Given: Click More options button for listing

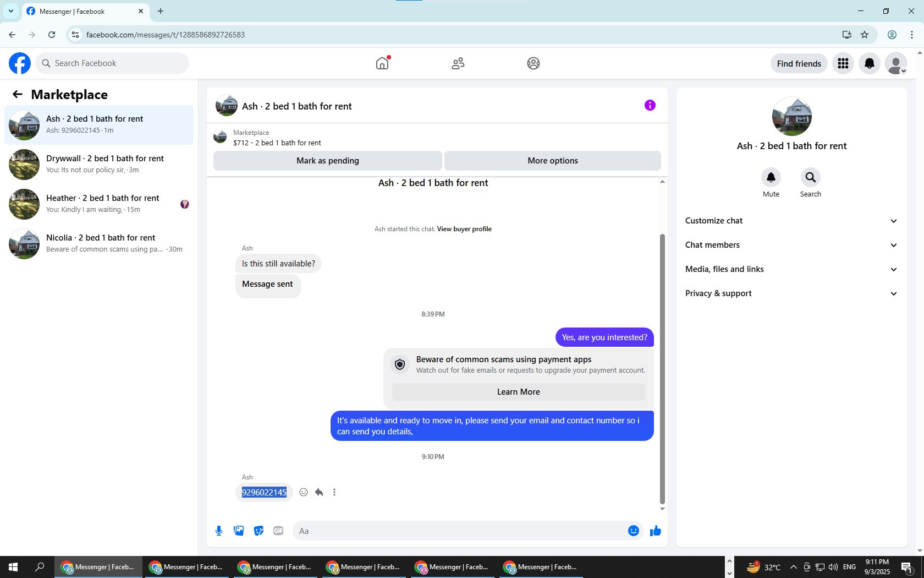Looking at the screenshot, I should [x=553, y=161].
